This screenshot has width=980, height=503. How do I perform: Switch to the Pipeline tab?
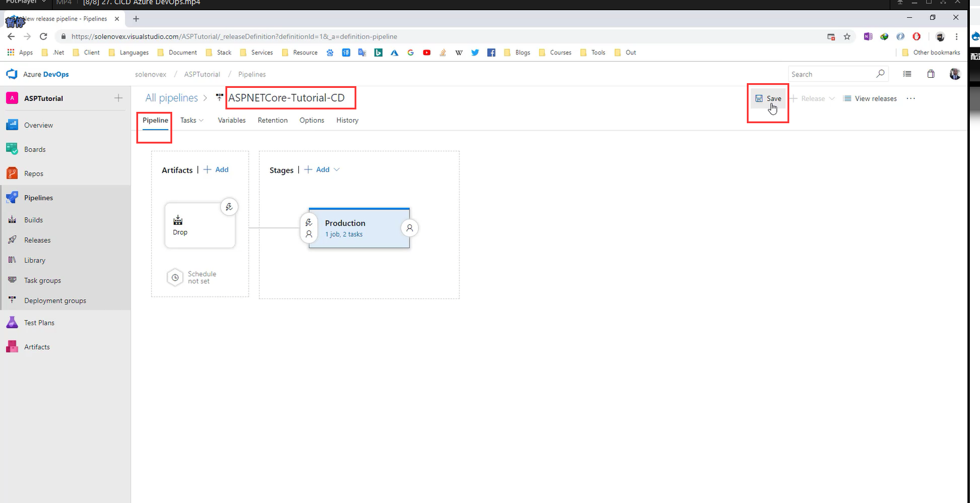tap(155, 120)
